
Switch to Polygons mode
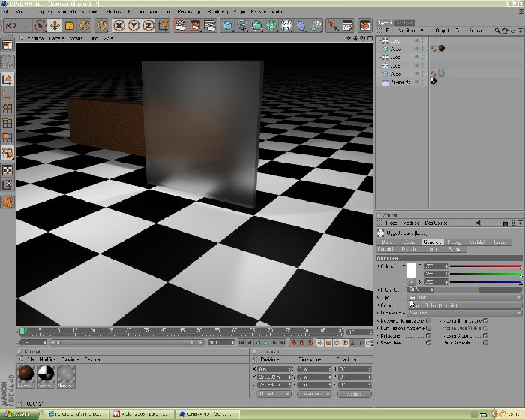point(7,138)
